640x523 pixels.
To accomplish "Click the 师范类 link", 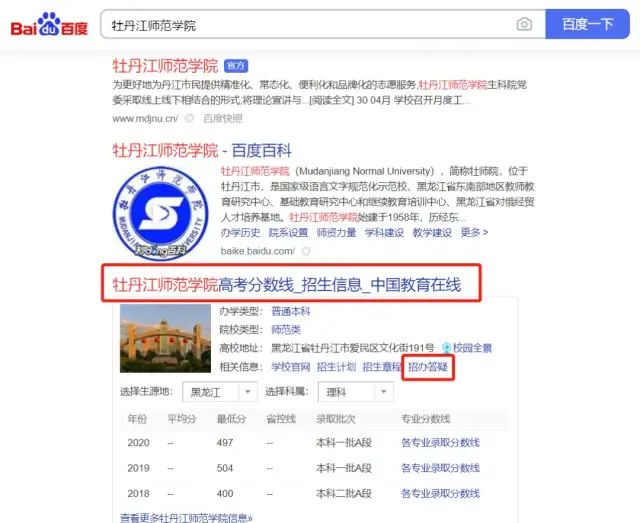I will point(286,329).
